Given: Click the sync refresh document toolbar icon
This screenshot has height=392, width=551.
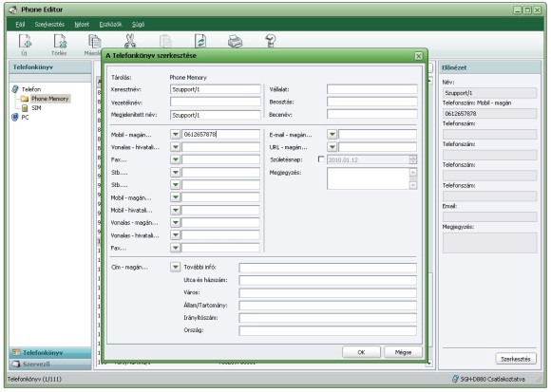Looking at the screenshot, I should coord(200,41).
